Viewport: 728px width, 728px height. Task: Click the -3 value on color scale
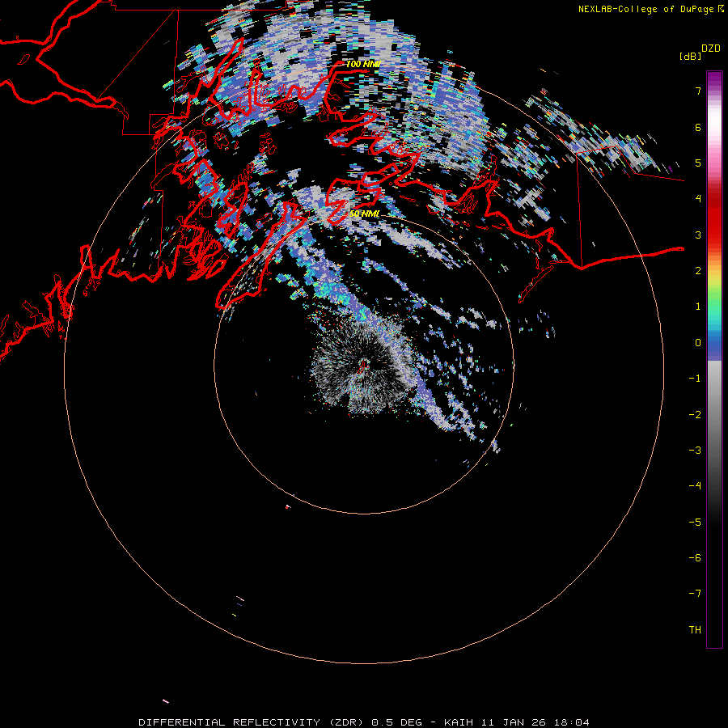tap(695, 451)
